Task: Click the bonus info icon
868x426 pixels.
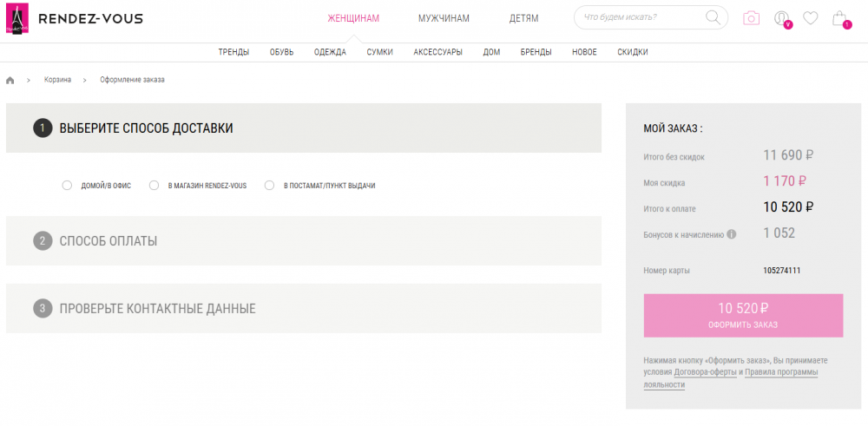Action: 731,234
